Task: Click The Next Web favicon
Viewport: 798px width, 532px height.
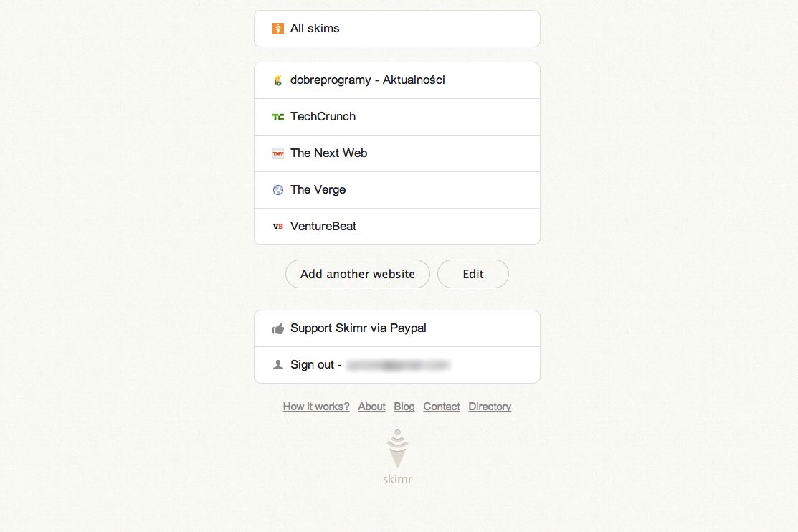Action: (278, 153)
